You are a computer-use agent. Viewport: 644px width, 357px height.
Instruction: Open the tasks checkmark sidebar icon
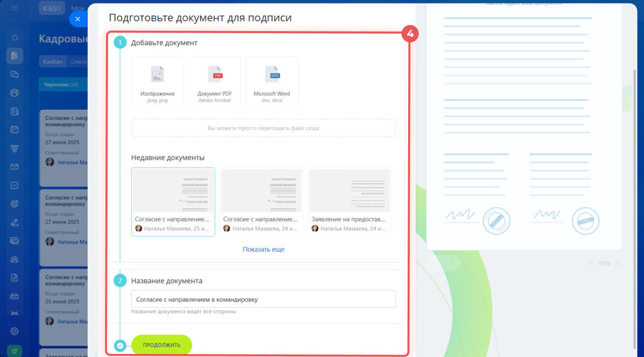click(14, 186)
